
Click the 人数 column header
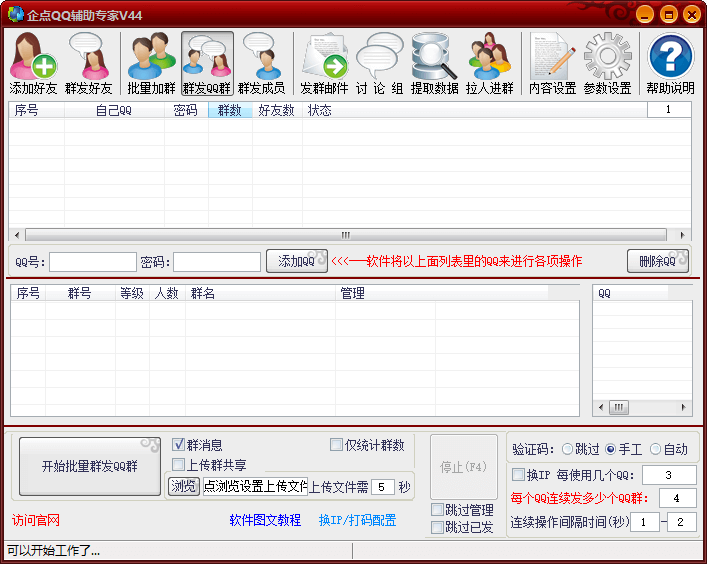click(167, 293)
